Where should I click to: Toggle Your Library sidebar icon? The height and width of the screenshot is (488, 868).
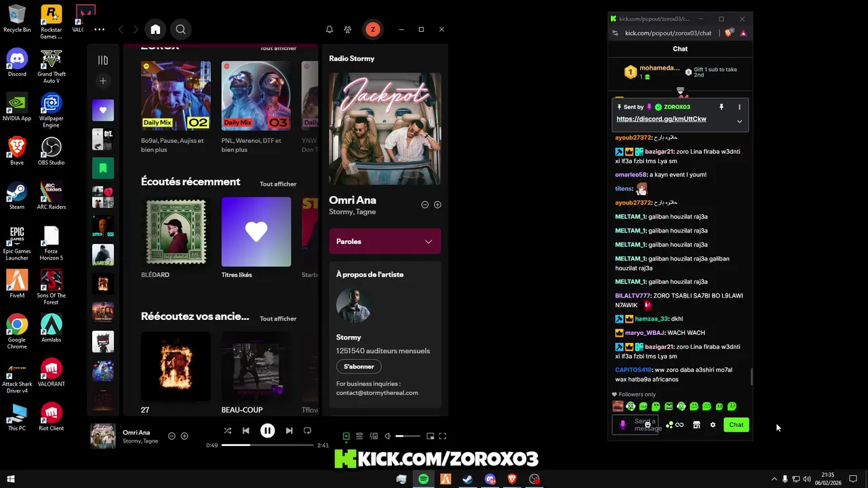click(x=103, y=60)
